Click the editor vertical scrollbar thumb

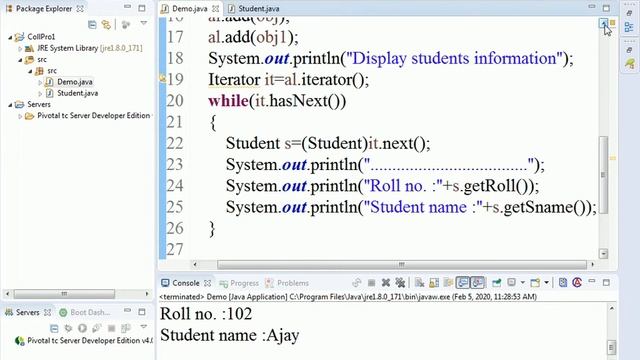click(x=603, y=175)
